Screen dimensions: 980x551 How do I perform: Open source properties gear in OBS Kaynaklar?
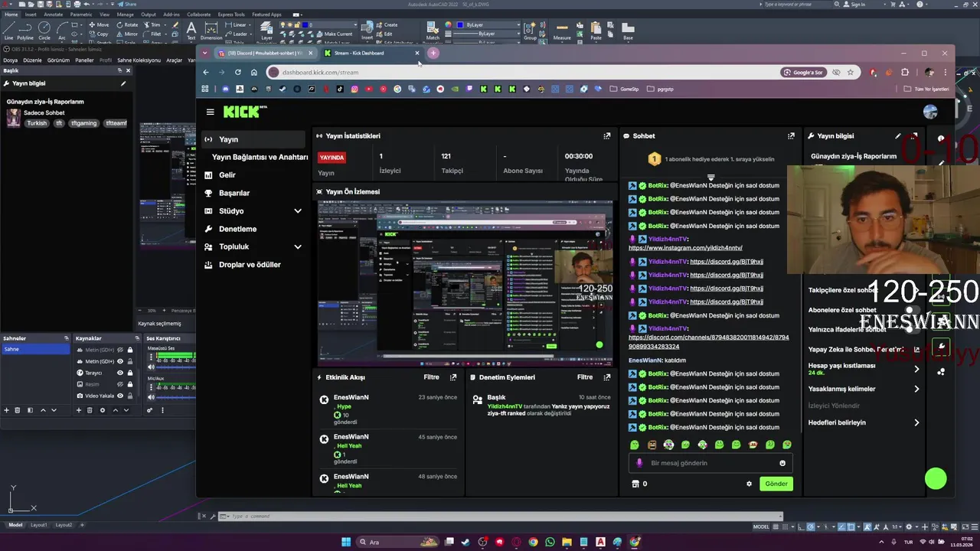pos(102,410)
